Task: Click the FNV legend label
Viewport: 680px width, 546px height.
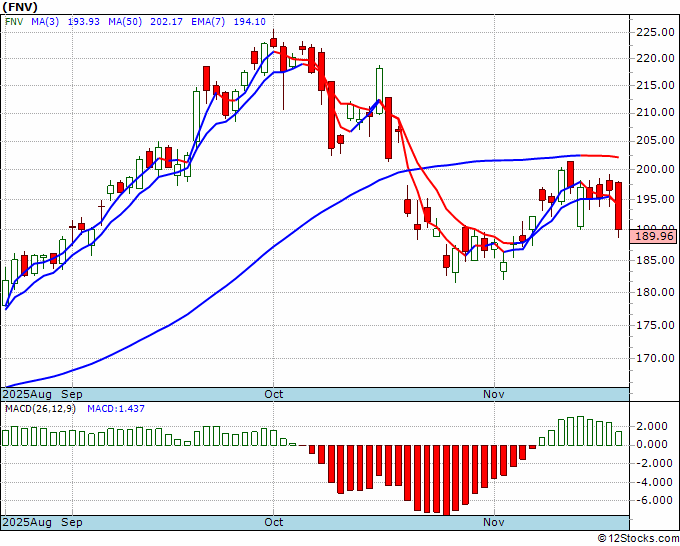Action: click(x=14, y=22)
